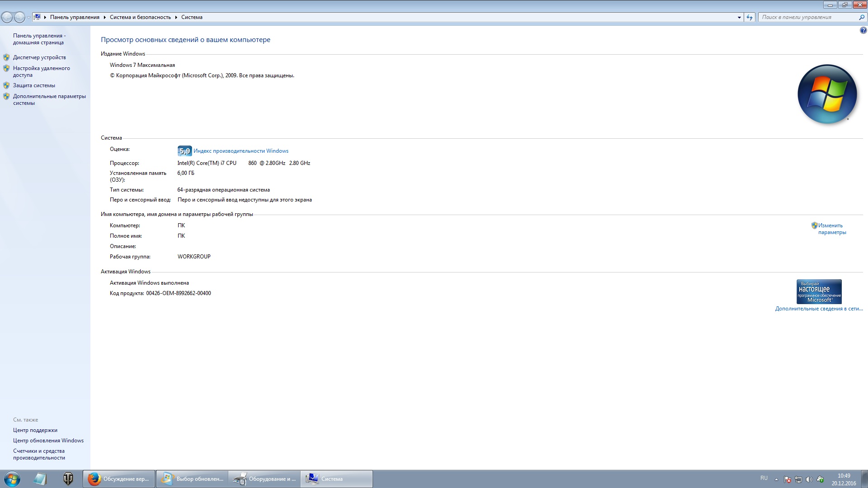Open 'Защита системы' link
The height and width of the screenshot is (488, 868).
34,85
